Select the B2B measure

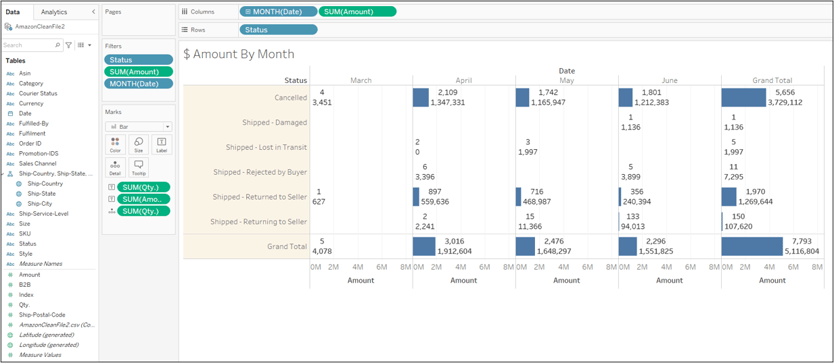click(x=24, y=285)
